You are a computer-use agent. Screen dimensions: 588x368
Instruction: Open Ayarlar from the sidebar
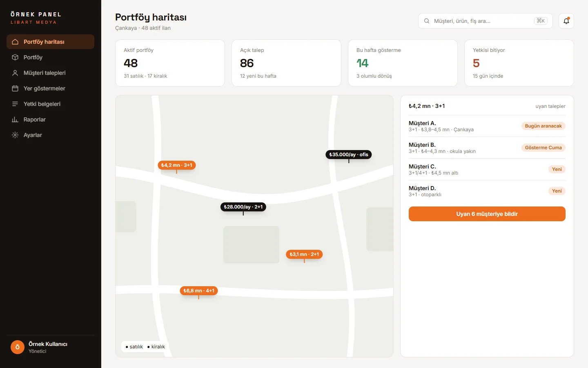pos(51,135)
